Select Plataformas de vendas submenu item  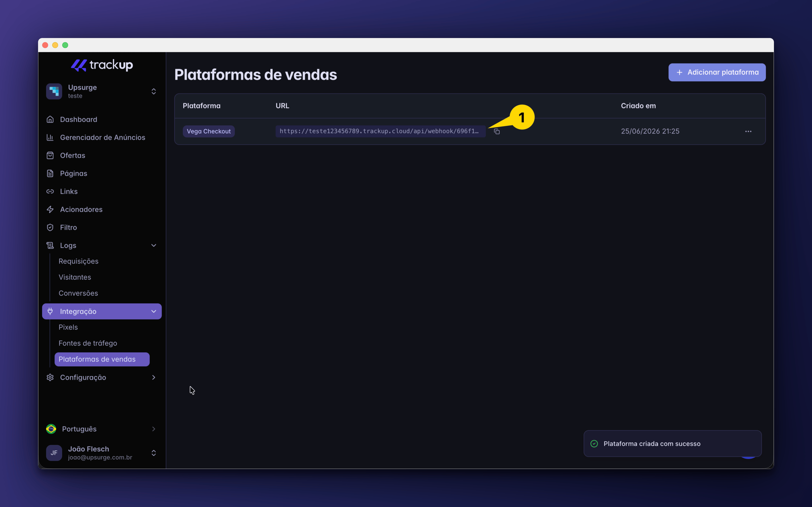(102, 359)
